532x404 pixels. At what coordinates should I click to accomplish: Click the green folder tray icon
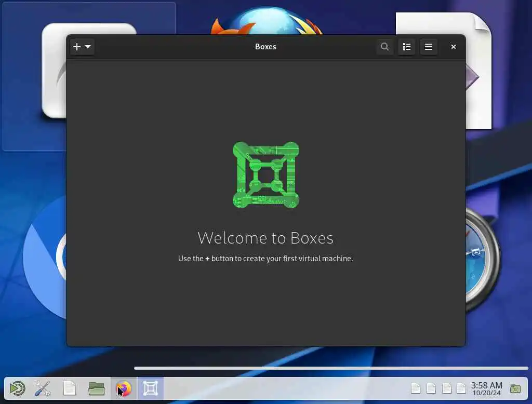[515, 388]
